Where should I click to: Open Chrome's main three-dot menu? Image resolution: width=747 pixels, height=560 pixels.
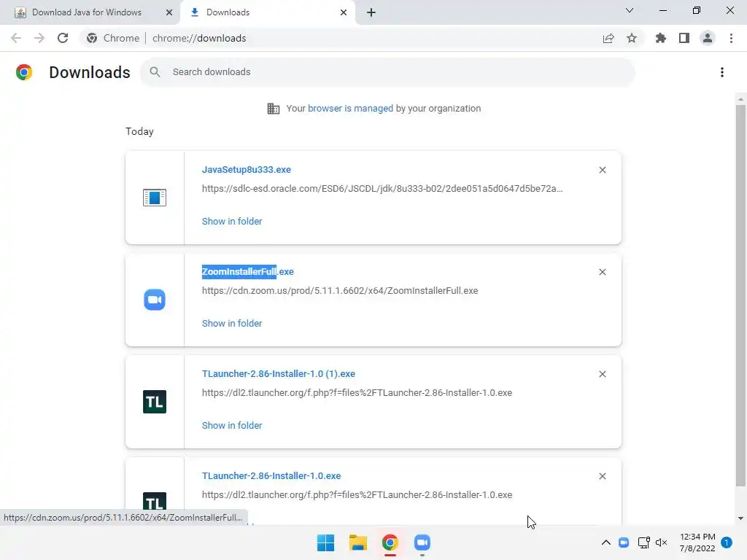tap(731, 38)
